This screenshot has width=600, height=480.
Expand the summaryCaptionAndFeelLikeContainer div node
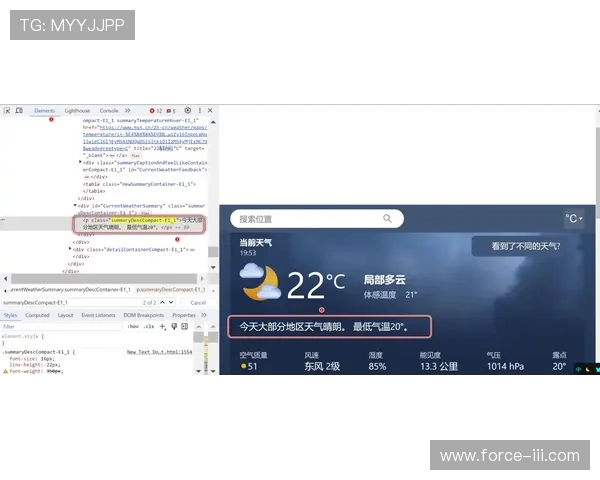tap(80, 162)
